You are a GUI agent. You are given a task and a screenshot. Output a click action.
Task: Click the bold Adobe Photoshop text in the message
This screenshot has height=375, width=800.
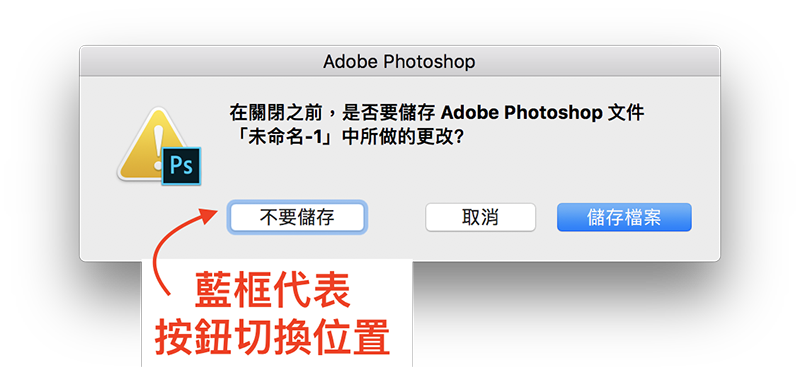click(x=521, y=113)
